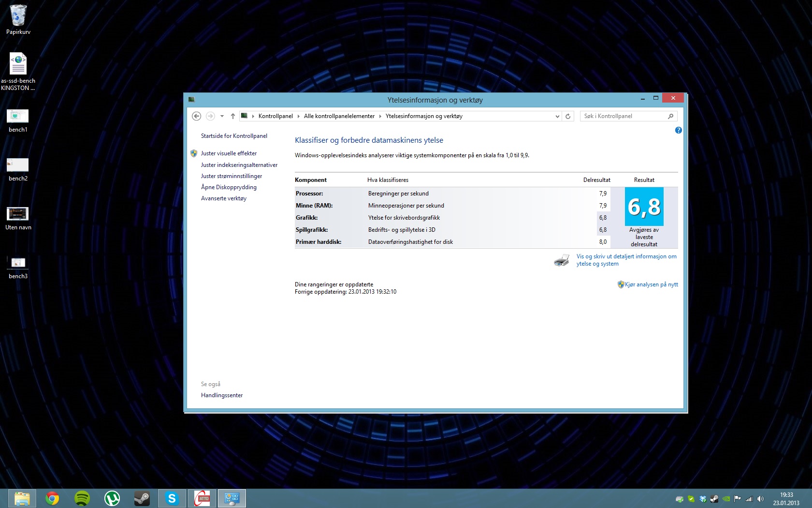Click the printer icon for detailed info
Viewport: 812px width, 508px height.
(561, 260)
